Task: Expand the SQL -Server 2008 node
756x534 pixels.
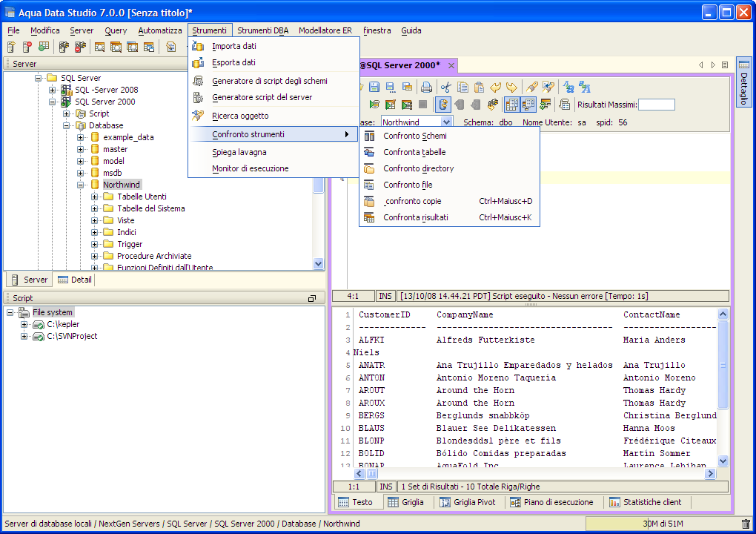Action: tap(52, 90)
